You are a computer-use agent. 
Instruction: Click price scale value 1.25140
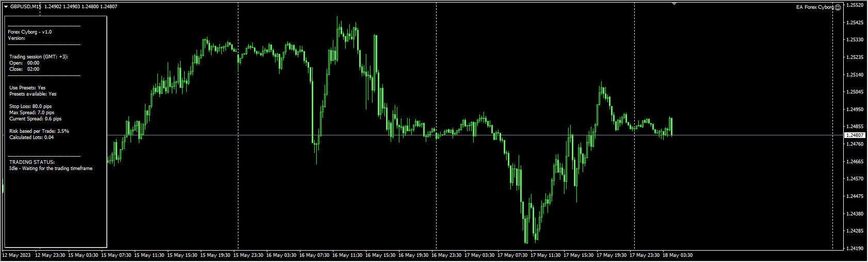(x=856, y=75)
